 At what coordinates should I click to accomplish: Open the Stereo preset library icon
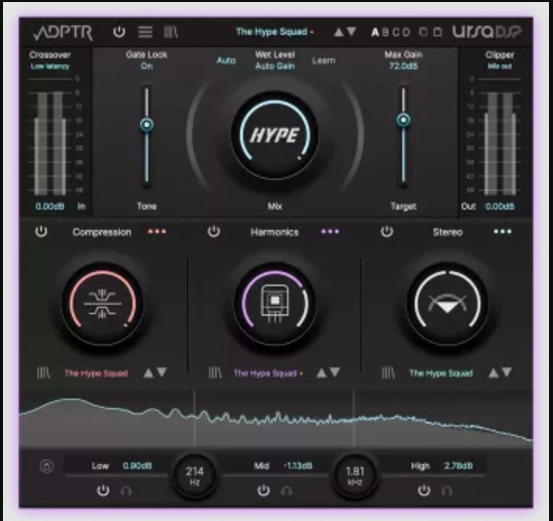pyautogui.click(x=388, y=373)
